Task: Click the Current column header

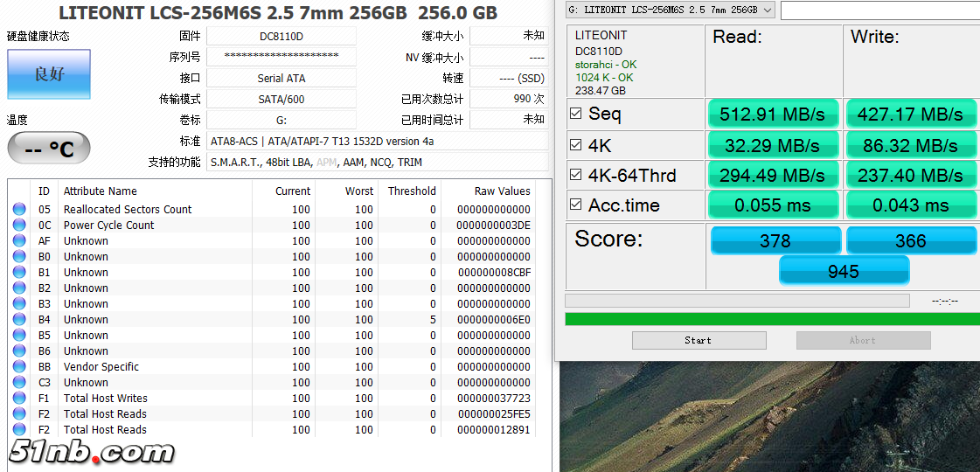Action: [x=293, y=191]
